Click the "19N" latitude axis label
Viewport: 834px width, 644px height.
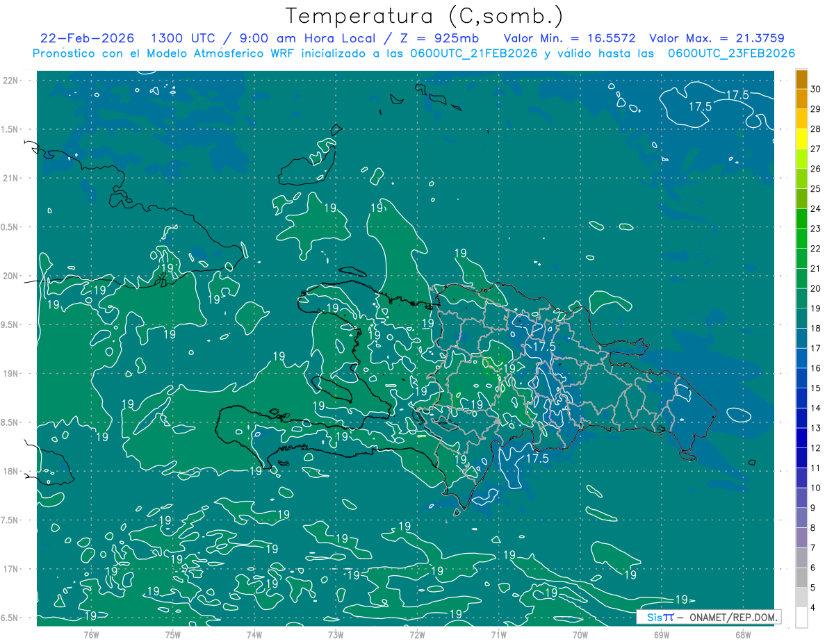(x=11, y=373)
